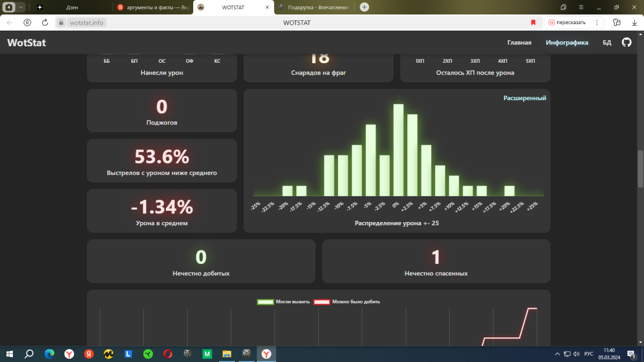Open the green M app in taskbar
The height and width of the screenshot is (362, 644).
[x=207, y=354]
